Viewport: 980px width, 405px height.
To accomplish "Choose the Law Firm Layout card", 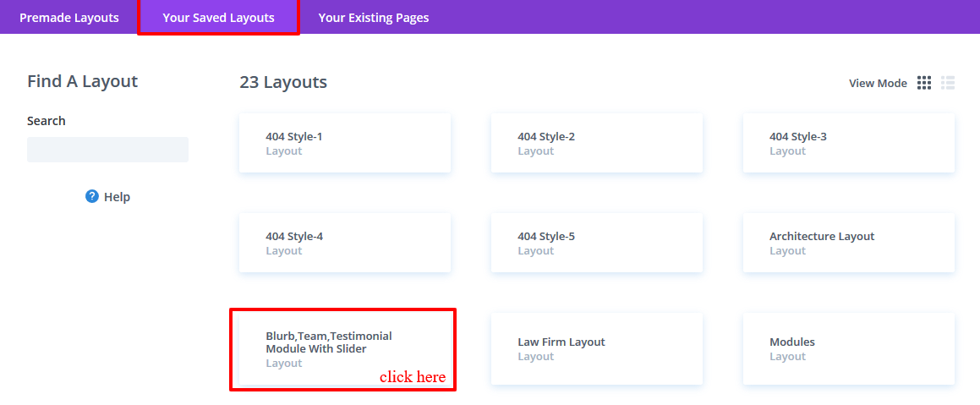I will 597,348.
